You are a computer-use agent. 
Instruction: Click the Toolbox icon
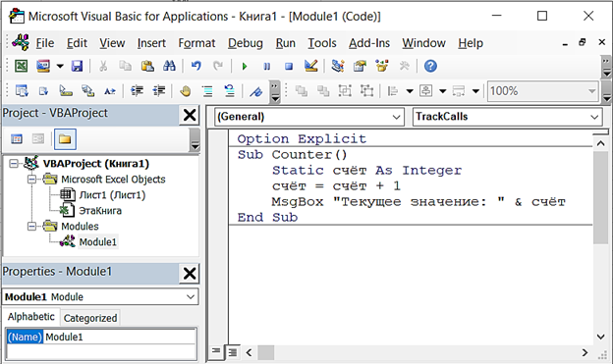pyautogui.click(x=404, y=66)
